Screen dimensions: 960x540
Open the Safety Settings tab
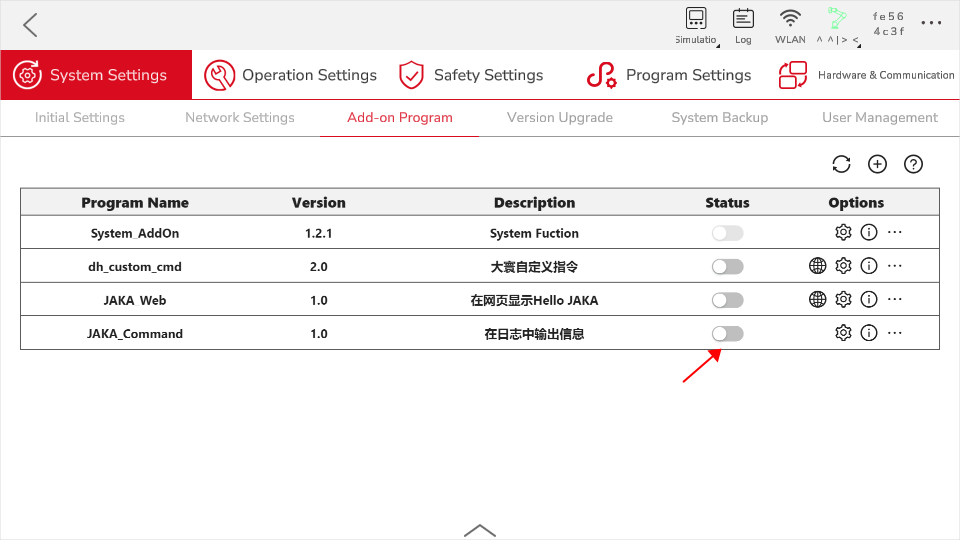coord(471,75)
